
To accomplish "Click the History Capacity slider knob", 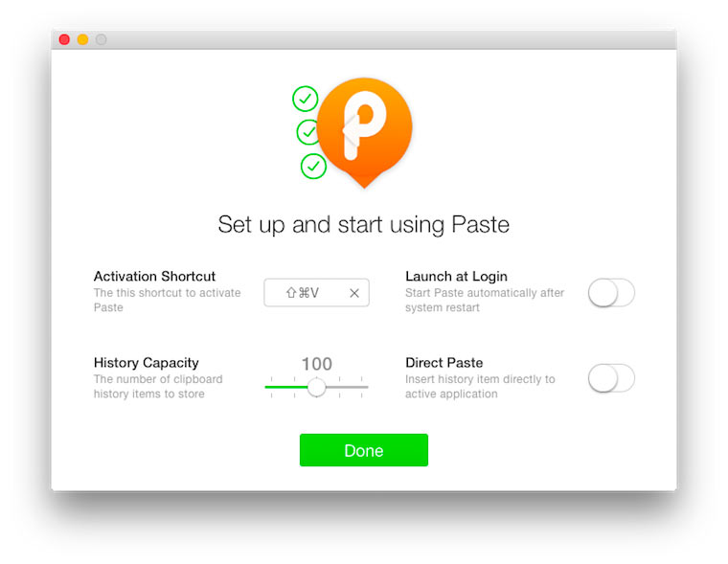I will click(317, 387).
